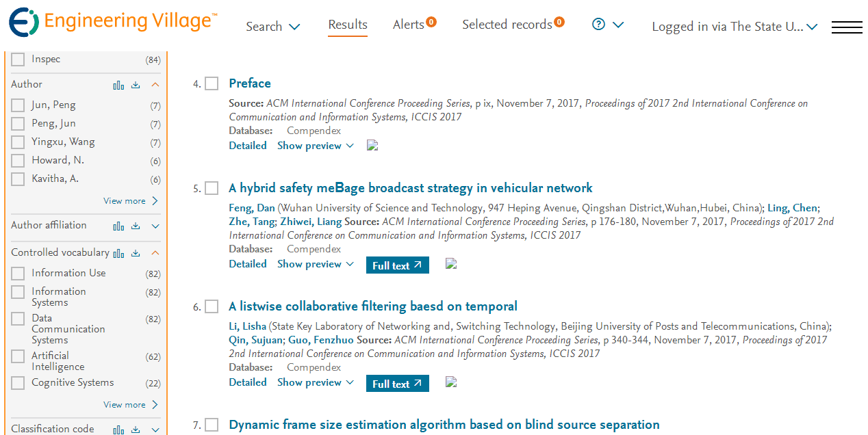Expand the logged-in account dropdown
This screenshot has width=868, height=435.
(735, 27)
